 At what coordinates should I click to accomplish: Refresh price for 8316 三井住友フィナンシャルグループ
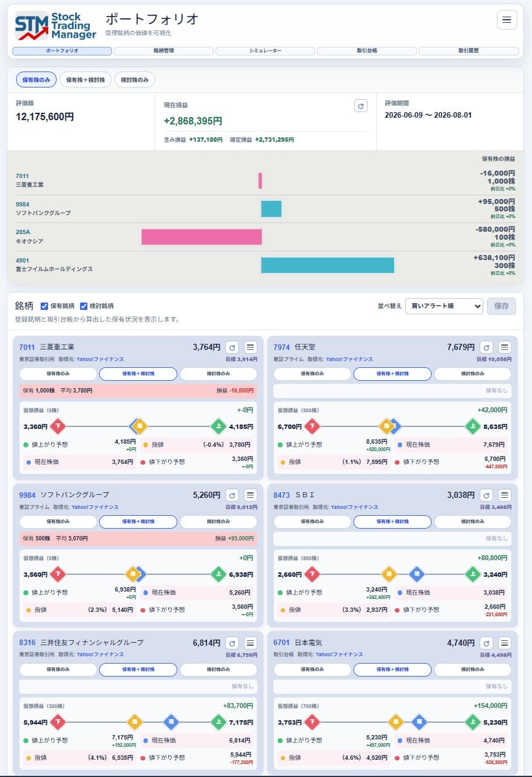[x=232, y=643]
